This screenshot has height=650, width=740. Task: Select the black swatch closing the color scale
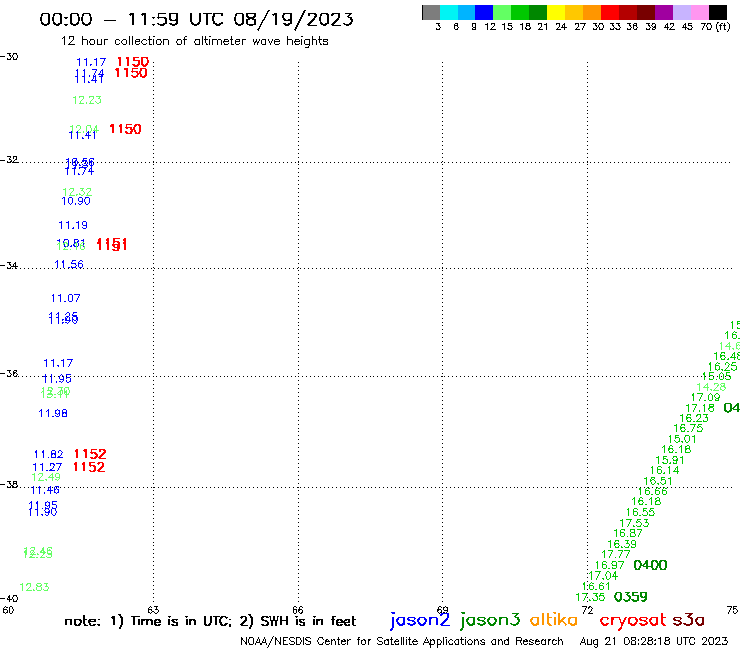coord(718,13)
